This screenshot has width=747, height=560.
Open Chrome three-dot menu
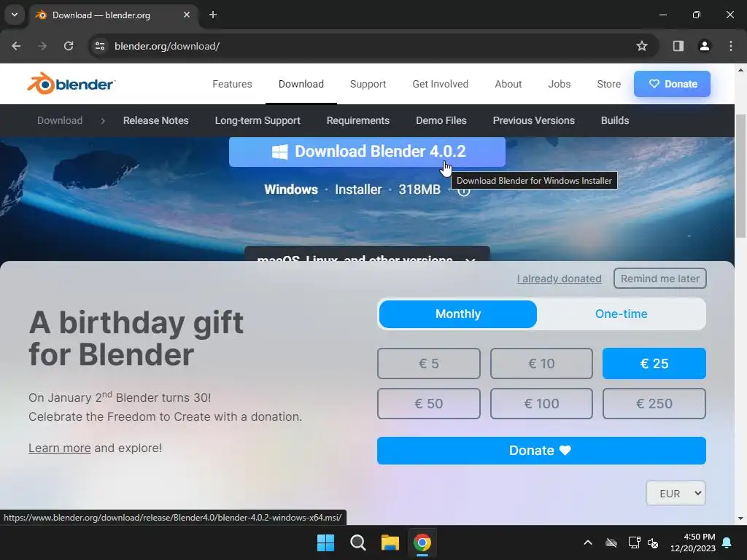731,46
